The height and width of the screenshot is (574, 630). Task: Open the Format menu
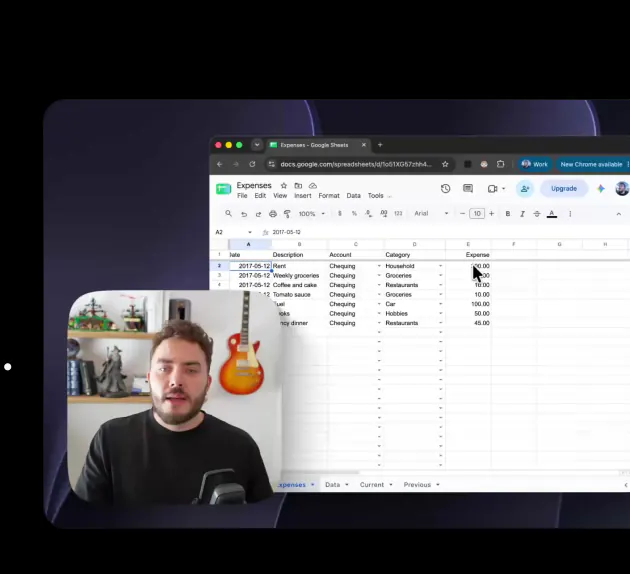pos(329,196)
